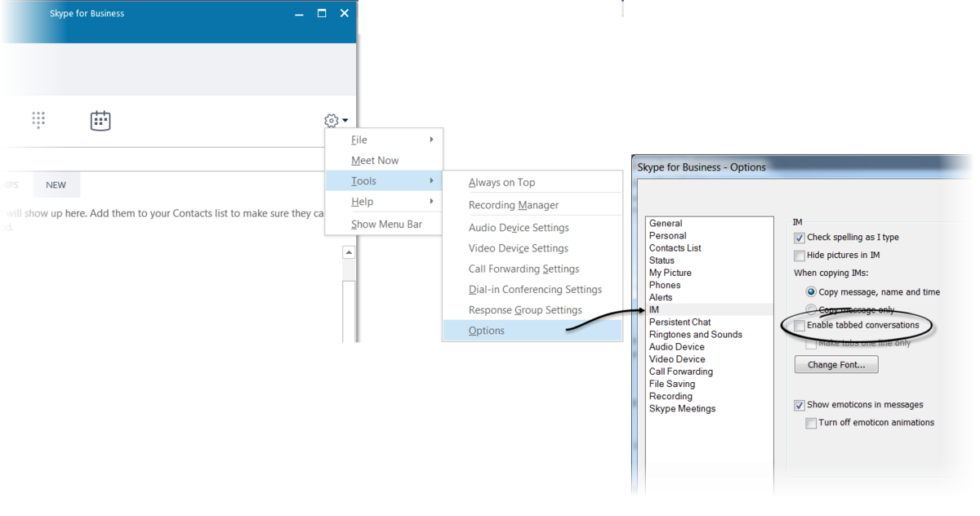
Task: Uncheck Show emoticons in messages
Action: (800, 405)
